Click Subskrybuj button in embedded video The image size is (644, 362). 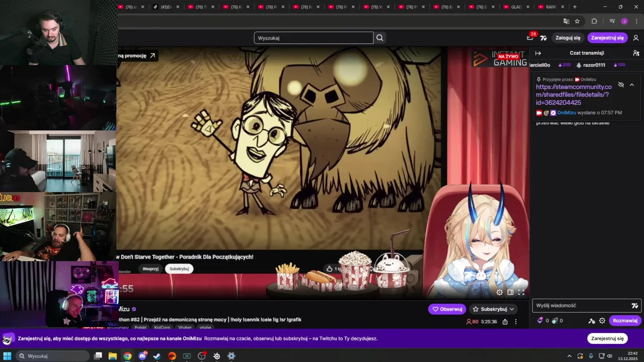tap(179, 269)
